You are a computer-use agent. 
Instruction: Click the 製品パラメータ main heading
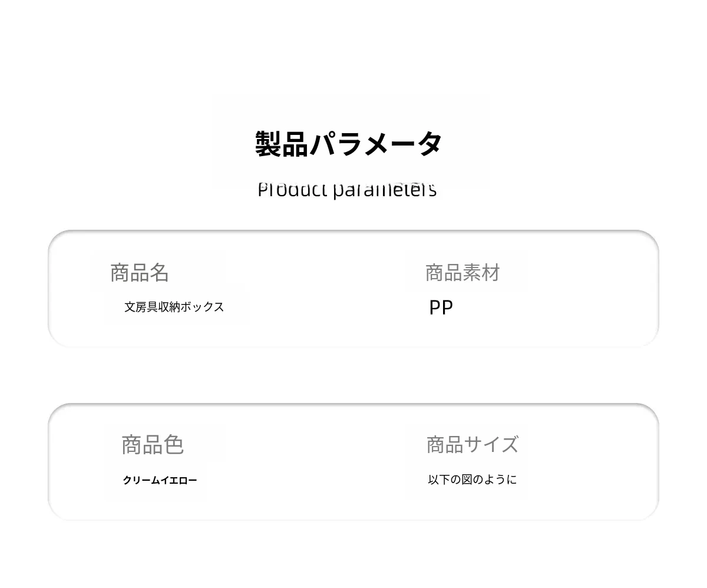[348, 144]
